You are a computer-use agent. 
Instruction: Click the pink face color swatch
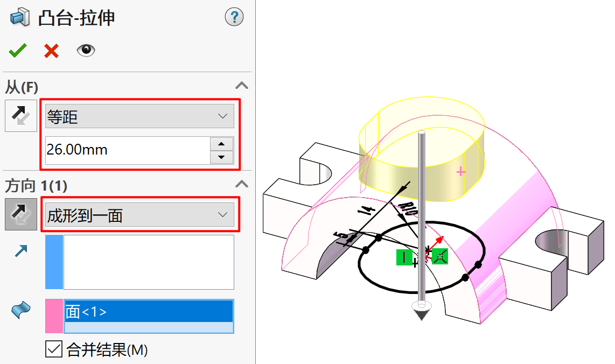(54, 316)
